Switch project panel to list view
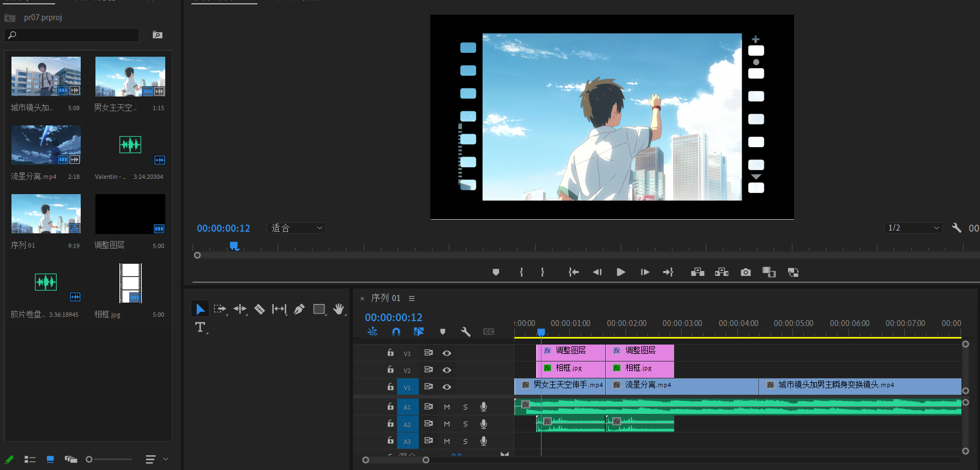This screenshot has height=470, width=980. coord(30,460)
